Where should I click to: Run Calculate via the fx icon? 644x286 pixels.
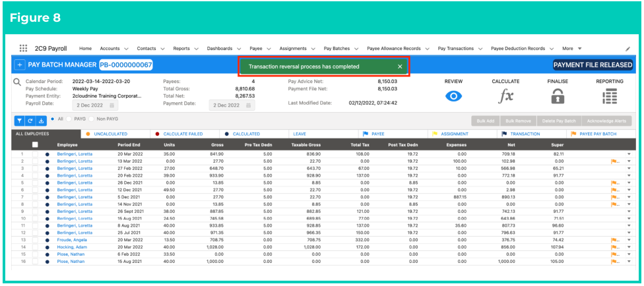[x=505, y=96]
